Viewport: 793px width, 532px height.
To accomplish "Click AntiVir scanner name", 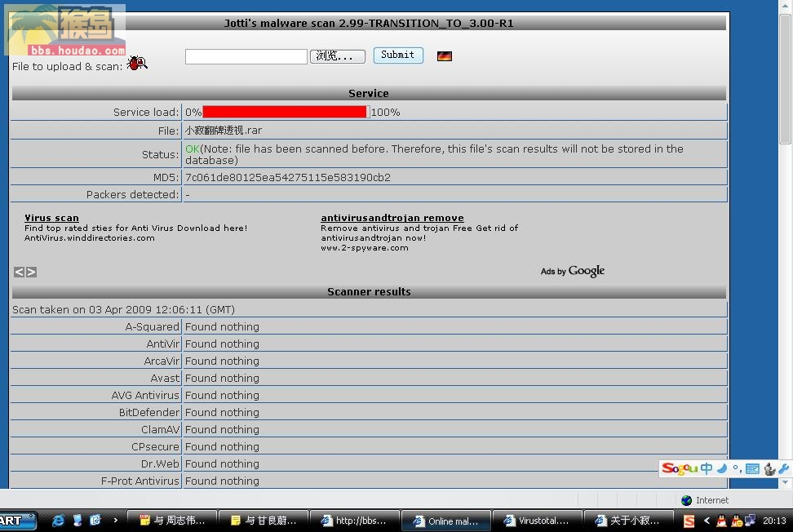I will pos(163,344).
